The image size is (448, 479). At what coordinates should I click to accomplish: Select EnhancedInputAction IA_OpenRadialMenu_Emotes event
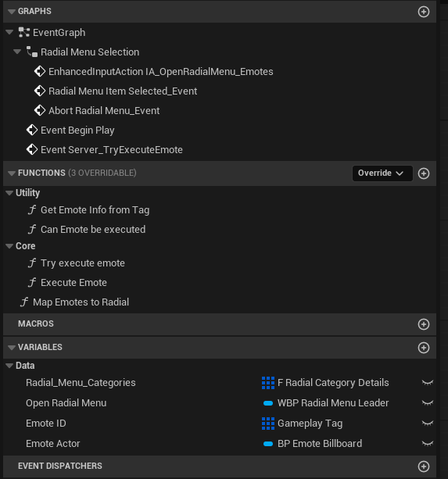(161, 71)
